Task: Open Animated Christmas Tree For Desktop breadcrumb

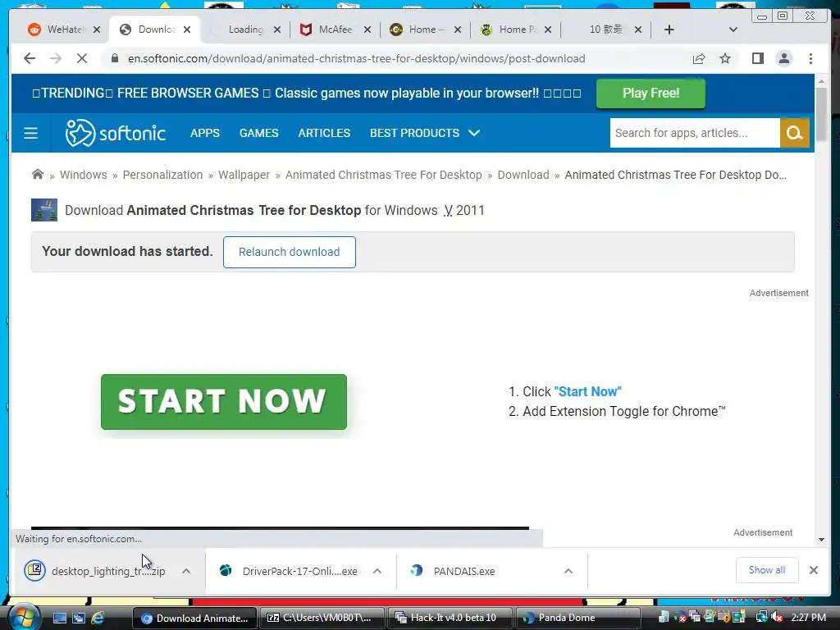Action: [384, 175]
